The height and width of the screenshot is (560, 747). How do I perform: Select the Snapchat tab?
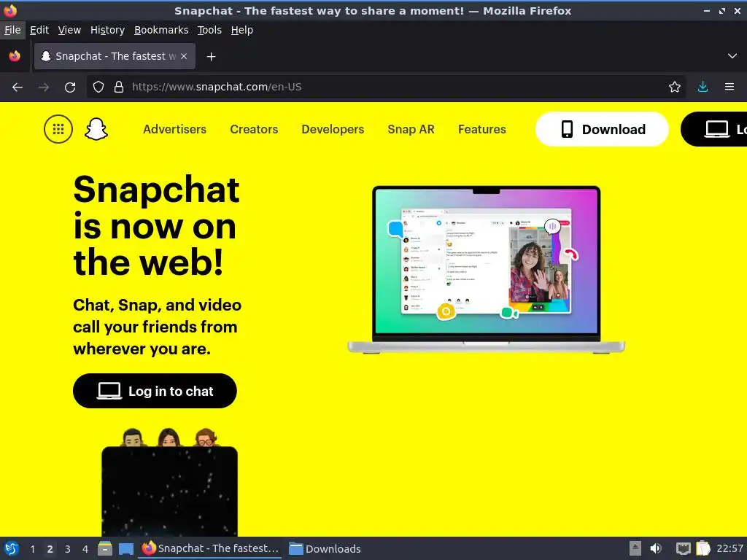[x=115, y=56]
